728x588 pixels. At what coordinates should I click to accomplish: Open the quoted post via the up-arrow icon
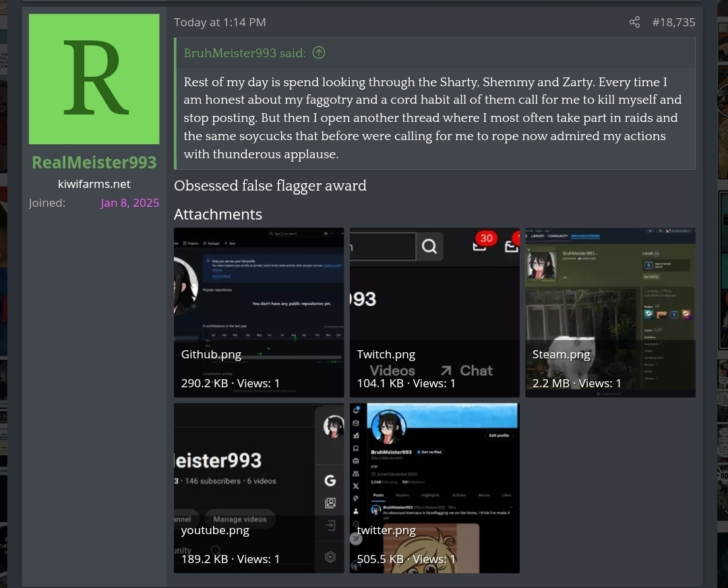click(x=319, y=53)
